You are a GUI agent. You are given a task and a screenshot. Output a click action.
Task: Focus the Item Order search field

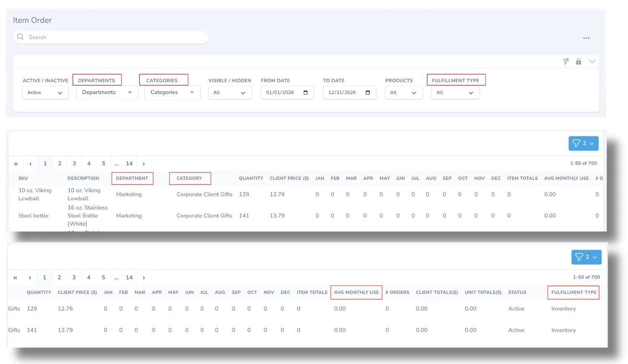pyautogui.click(x=111, y=37)
